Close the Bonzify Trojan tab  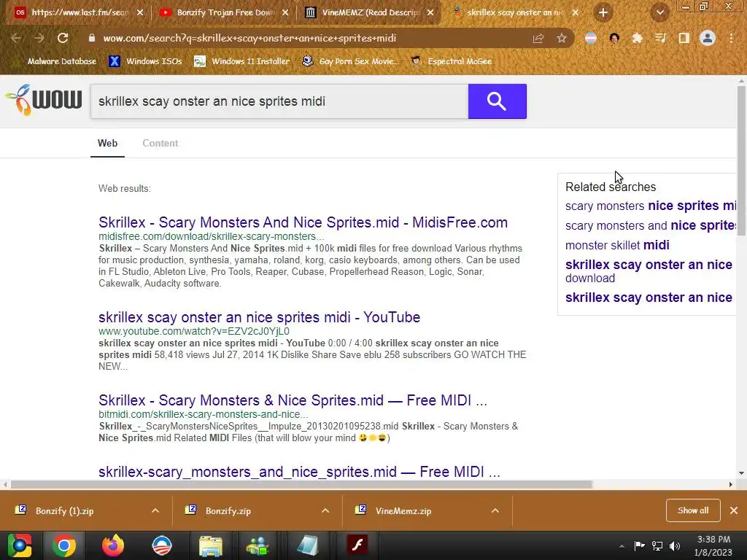click(x=285, y=12)
